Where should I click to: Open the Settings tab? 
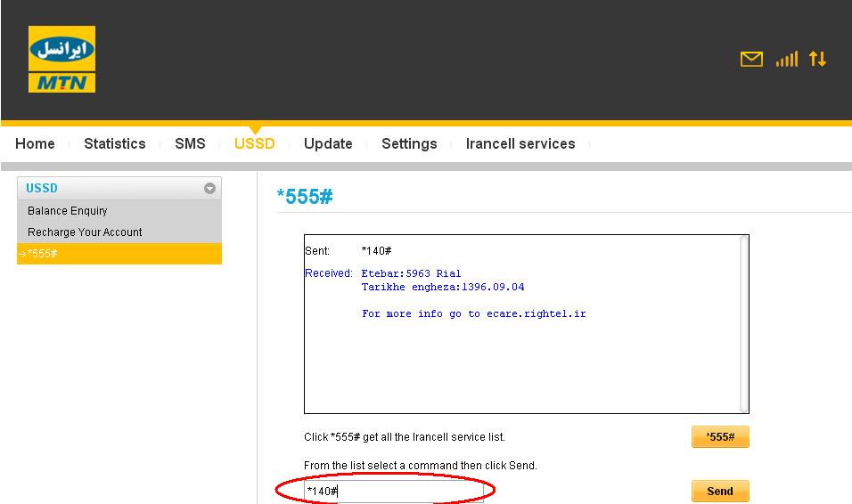[x=409, y=144]
